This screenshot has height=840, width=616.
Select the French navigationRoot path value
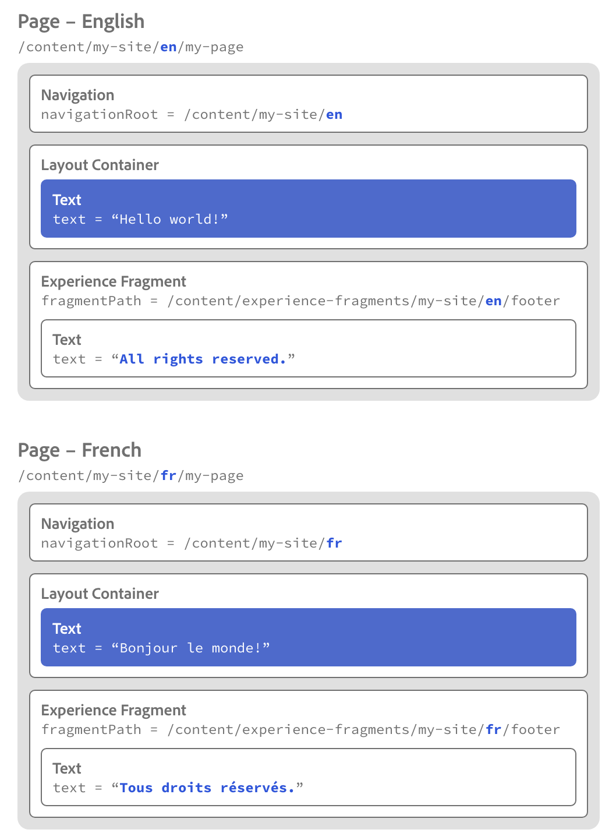click(263, 543)
